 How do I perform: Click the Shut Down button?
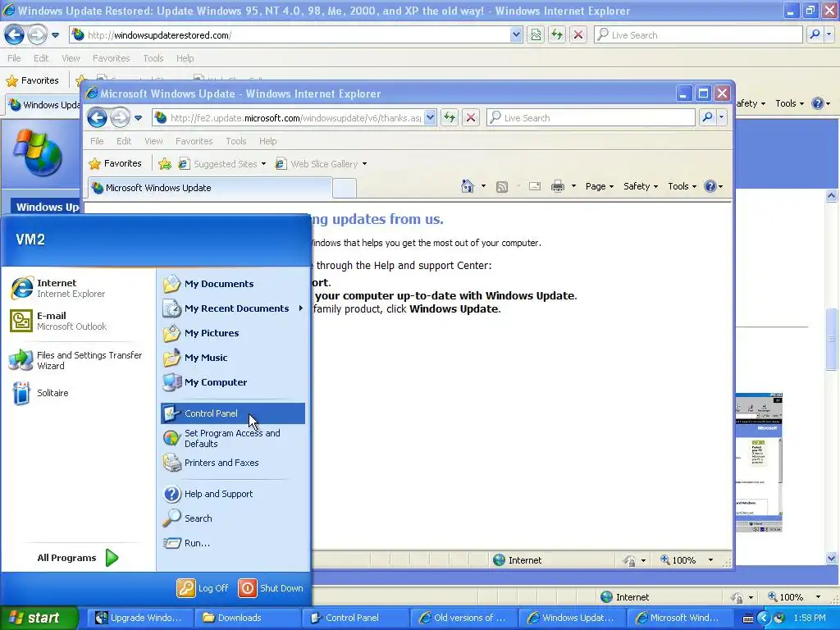point(271,588)
